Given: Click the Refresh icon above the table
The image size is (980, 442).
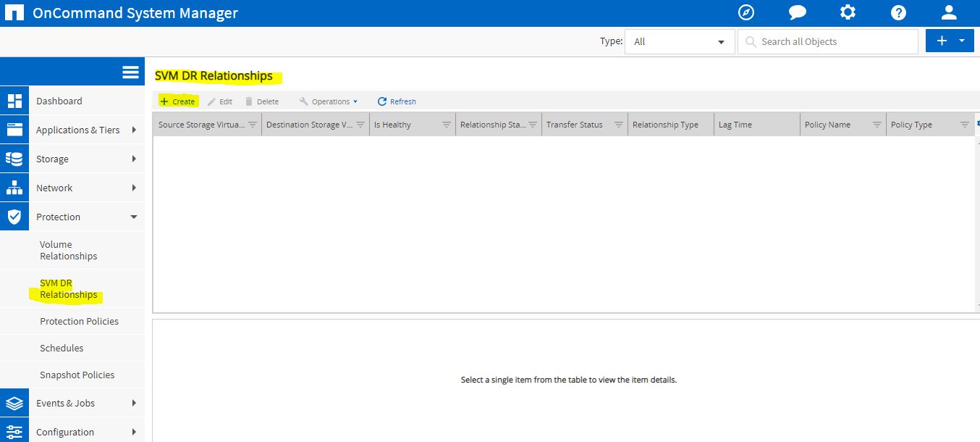Looking at the screenshot, I should pyautogui.click(x=396, y=101).
